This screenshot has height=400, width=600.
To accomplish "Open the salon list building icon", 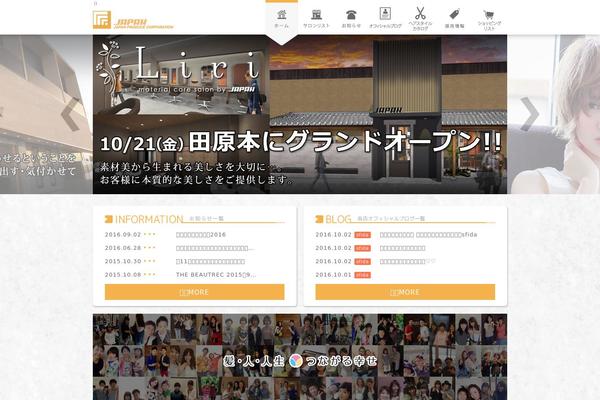I will click(x=316, y=15).
